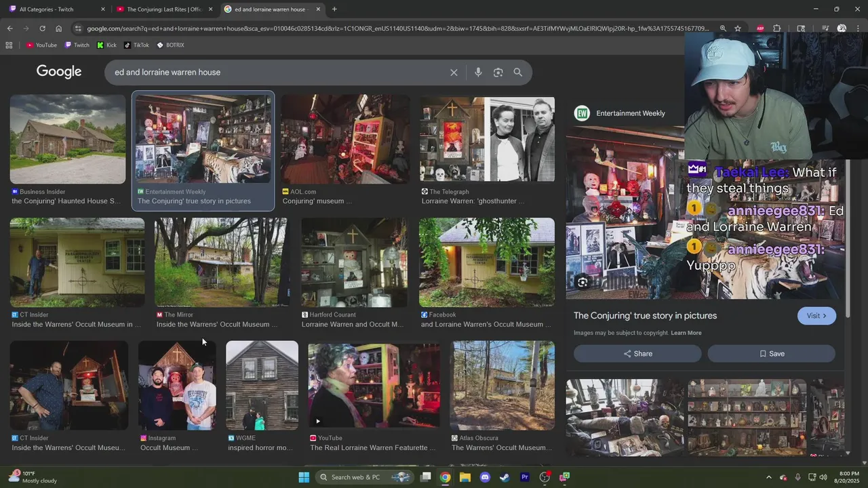
Task: Click the Chrome profile avatar icon
Action: [x=842, y=28]
